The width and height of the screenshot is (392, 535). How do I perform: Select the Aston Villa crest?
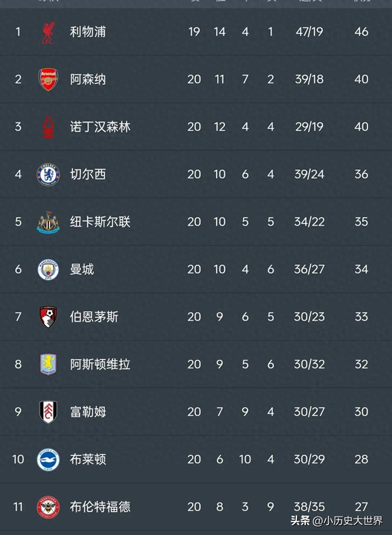pos(48,364)
